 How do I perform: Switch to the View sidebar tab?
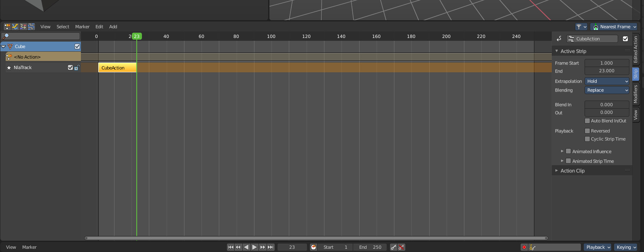[x=636, y=115]
